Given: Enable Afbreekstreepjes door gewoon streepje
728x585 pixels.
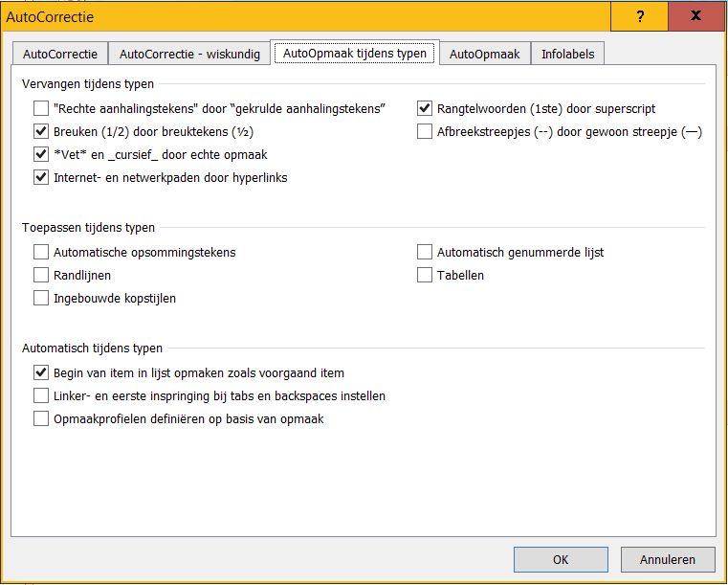Looking at the screenshot, I should coord(426,132).
